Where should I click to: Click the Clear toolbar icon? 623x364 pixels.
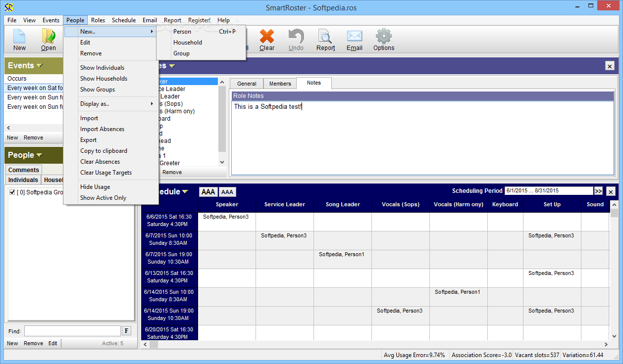(267, 40)
